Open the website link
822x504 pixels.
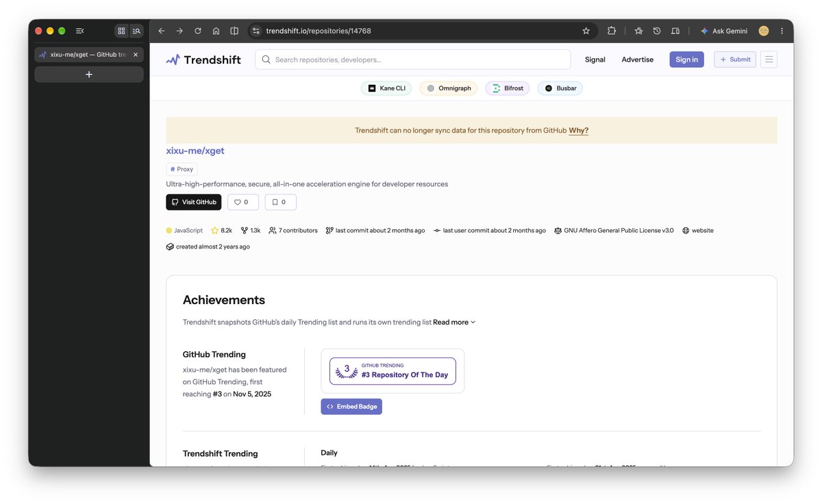(x=698, y=231)
